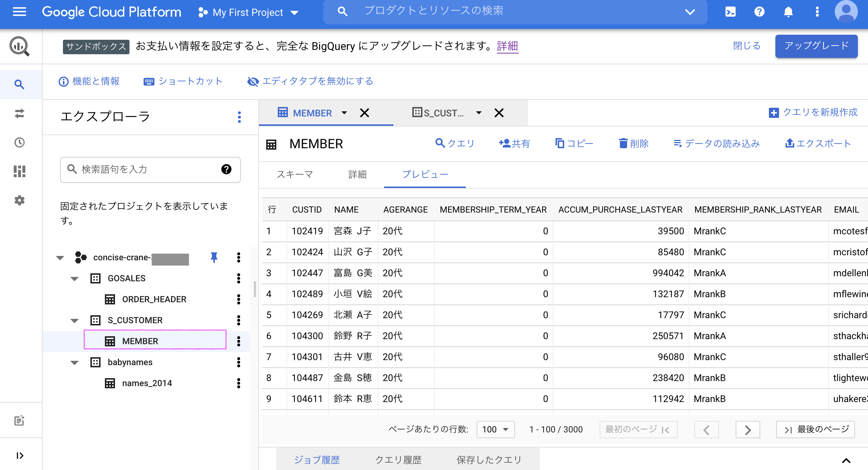Open the hamburger navigation menu
This screenshot has width=868, height=470.
pyautogui.click(x=20, y=12)
